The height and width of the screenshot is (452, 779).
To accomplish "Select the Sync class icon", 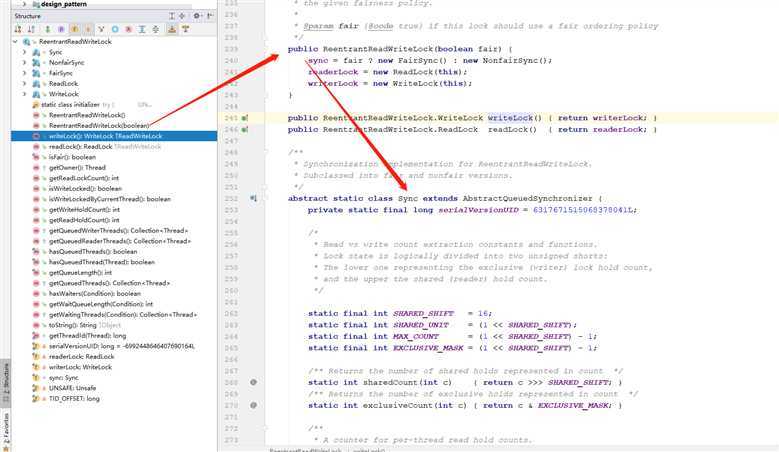I will click(36, 52).
